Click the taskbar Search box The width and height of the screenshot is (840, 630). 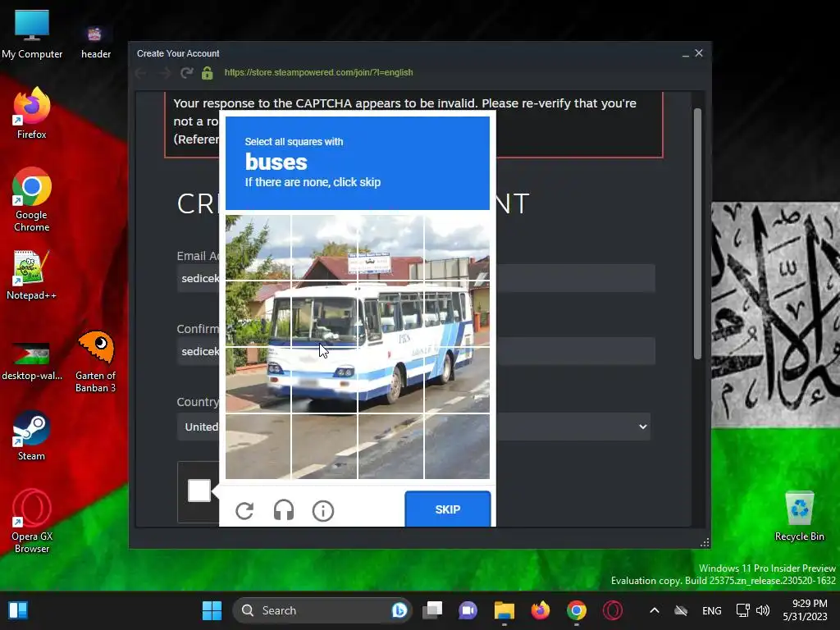(x=322, y=610)
